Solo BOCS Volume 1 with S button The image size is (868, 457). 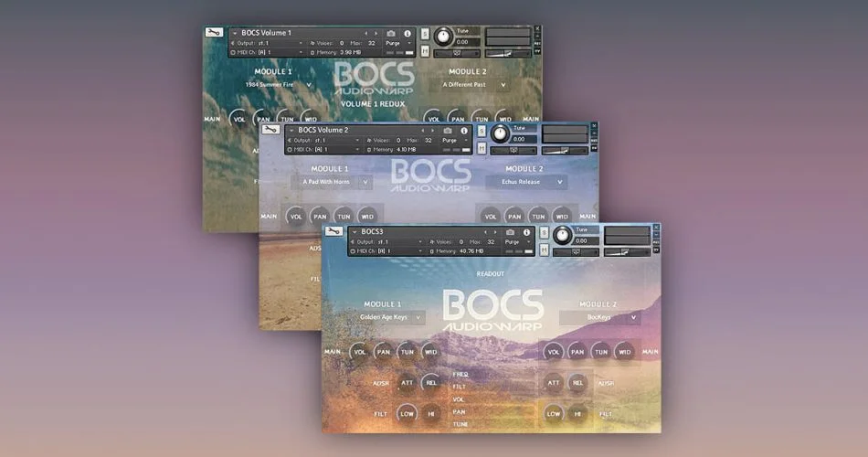(x=425, y=34)
